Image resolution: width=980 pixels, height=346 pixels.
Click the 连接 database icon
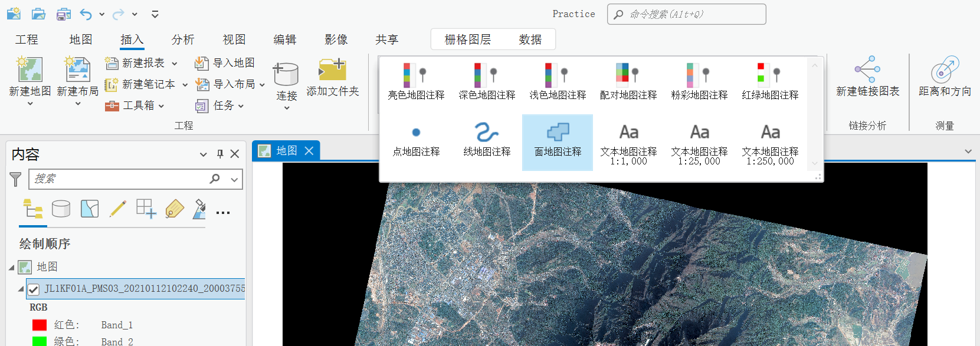[286, 74]
